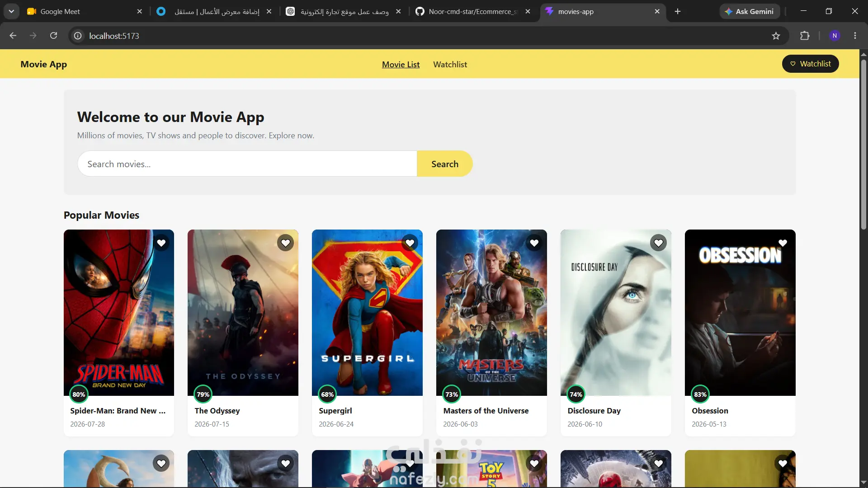Reload the current page
This screenshot has height=488, width=868.
click(53, 36)
